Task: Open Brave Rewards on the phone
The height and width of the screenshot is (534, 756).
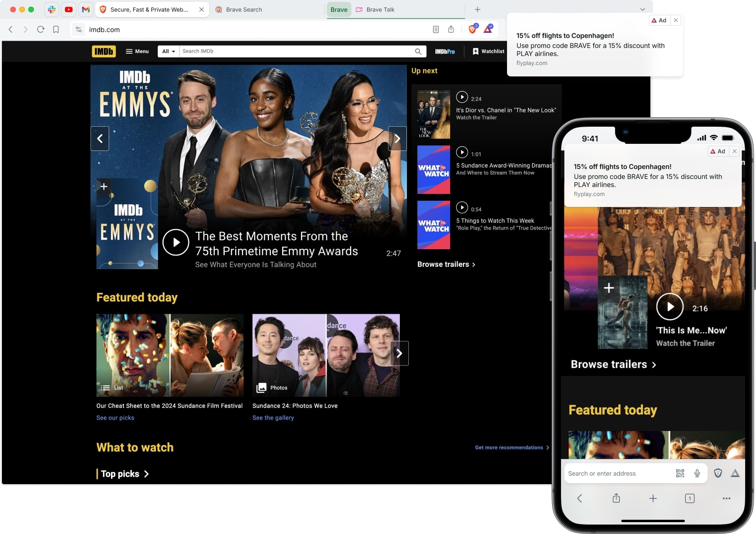Action: (735, 473)
